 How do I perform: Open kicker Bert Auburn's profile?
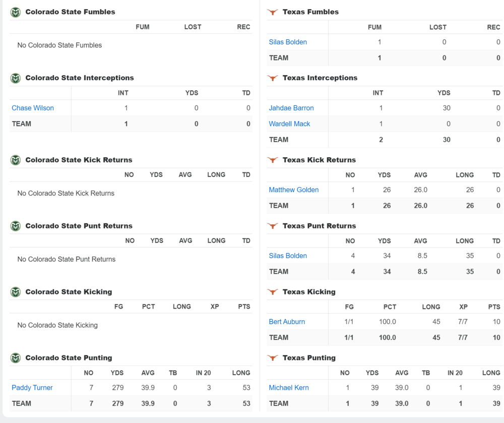click(x=287, y=322)
